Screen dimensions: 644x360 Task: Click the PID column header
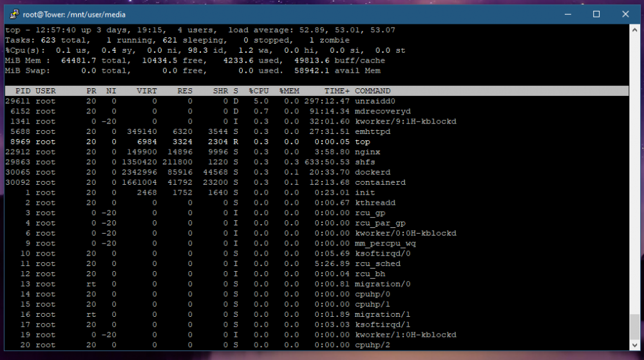click(23, 91)
